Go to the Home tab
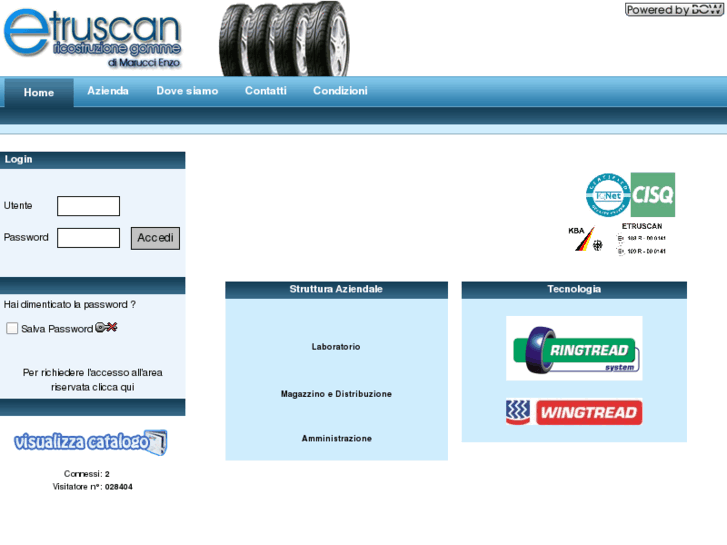 (x=39, y=93)
